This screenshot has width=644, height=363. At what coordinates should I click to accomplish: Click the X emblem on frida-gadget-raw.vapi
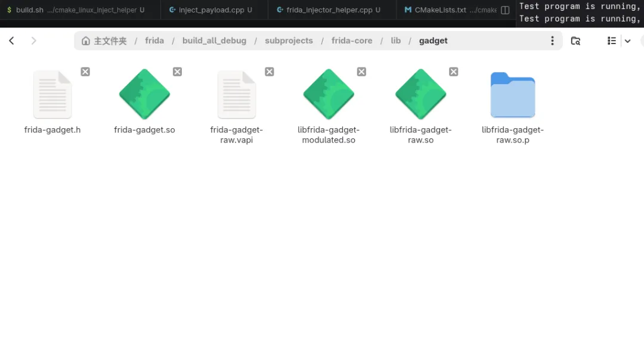coord(269,72)
